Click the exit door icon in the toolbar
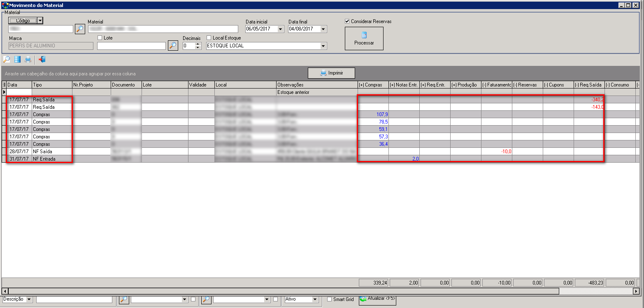Image resolution: width=644 pixels, height=308 pixels. (42, 59)
